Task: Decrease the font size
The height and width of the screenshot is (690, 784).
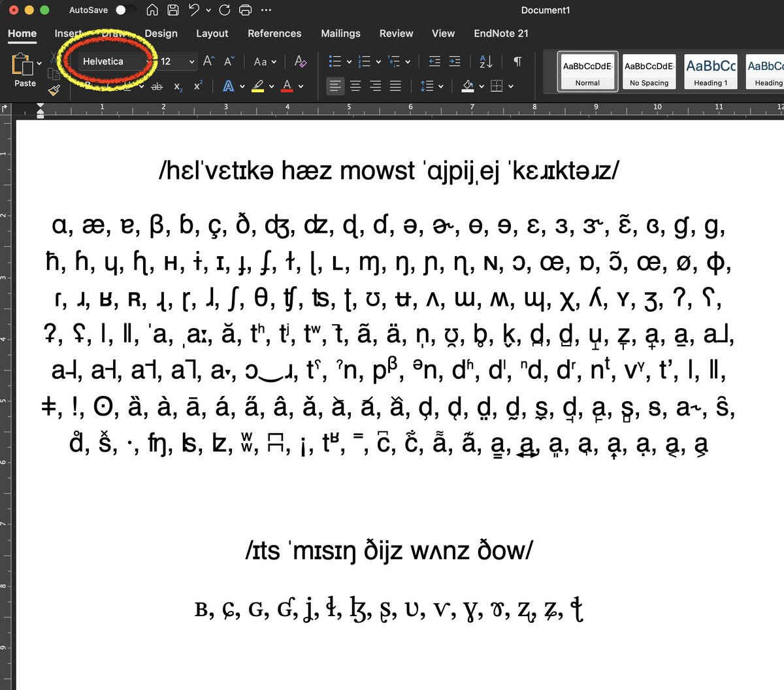Action: (x=229, y=61)
